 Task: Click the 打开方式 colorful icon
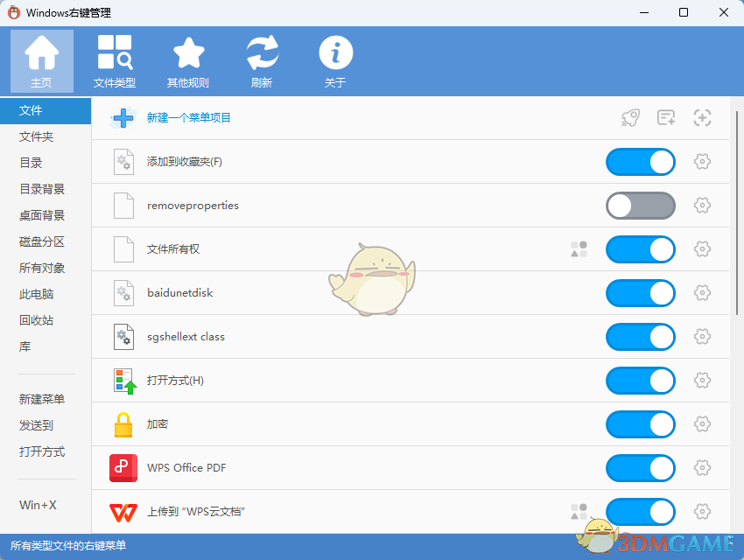[x=123, y=381]
